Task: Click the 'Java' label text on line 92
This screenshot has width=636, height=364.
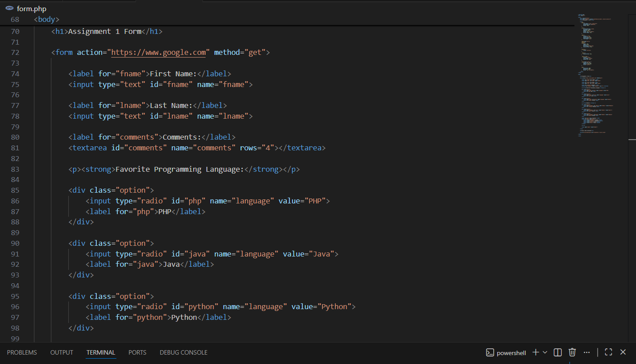Action: pos(171,264)
